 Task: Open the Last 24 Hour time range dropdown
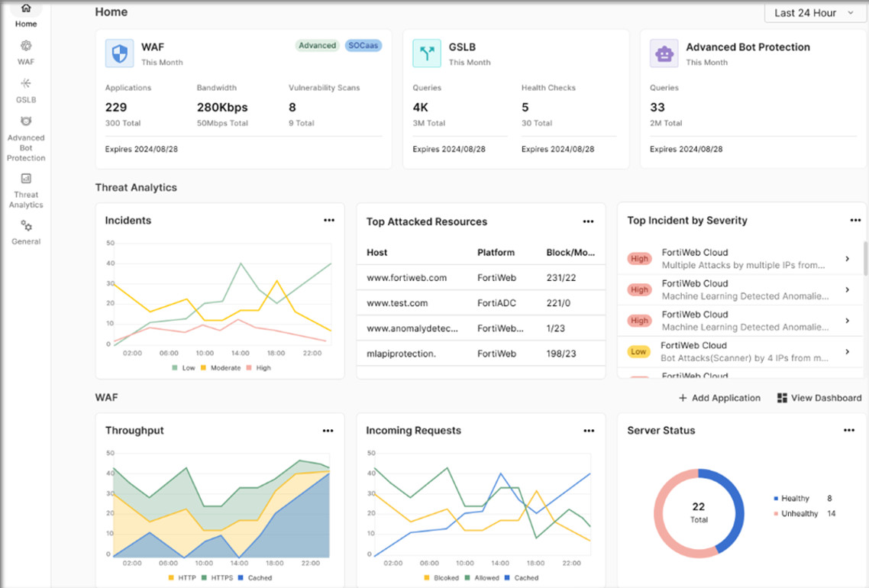pyautogui.click(x=816, y=13)
